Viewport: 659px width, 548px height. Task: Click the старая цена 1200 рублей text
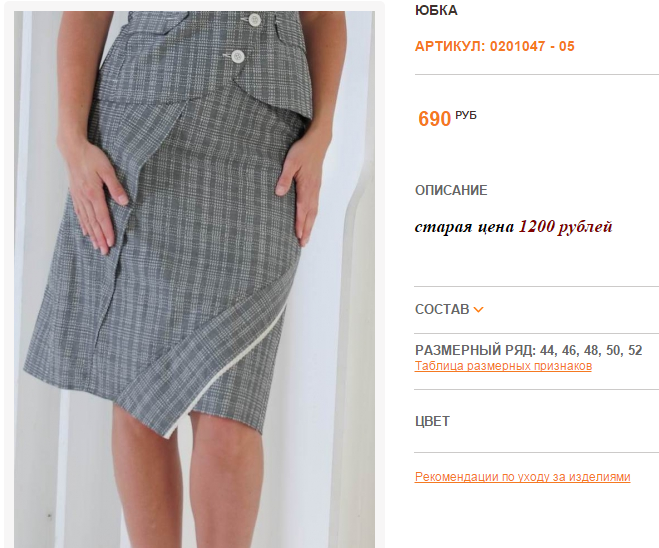(513, 227)
